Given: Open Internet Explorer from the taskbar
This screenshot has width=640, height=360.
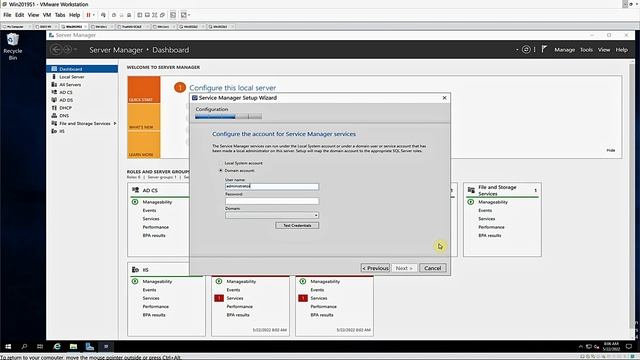Looking at the screenshot, I should [x=57, y=347].
